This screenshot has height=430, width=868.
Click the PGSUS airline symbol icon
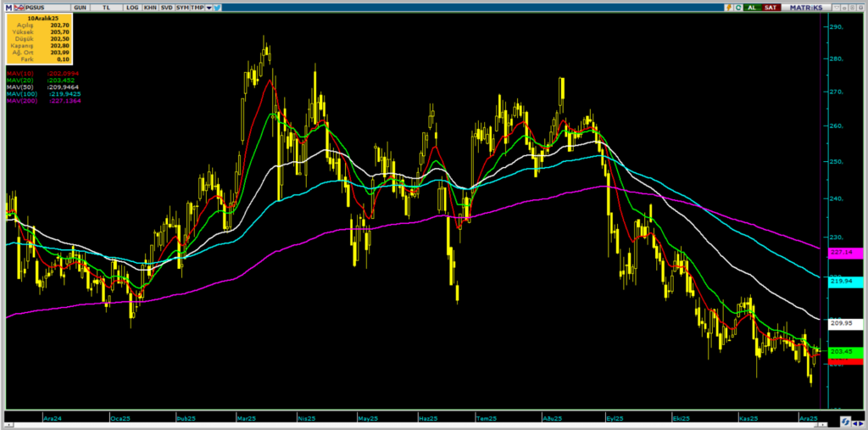click(x=19, y=7)
